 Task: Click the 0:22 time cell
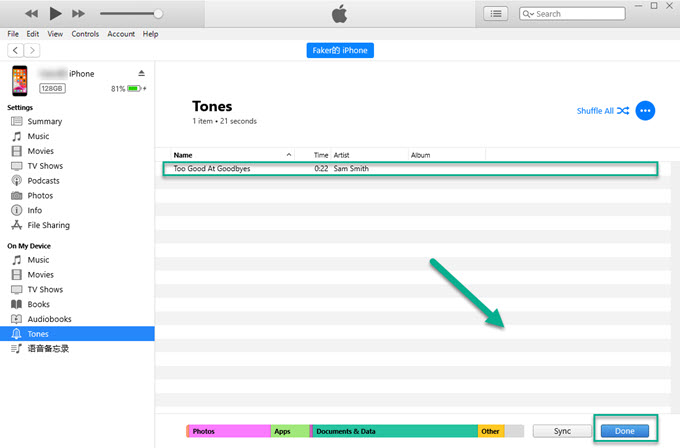click(x=321, y=169)
